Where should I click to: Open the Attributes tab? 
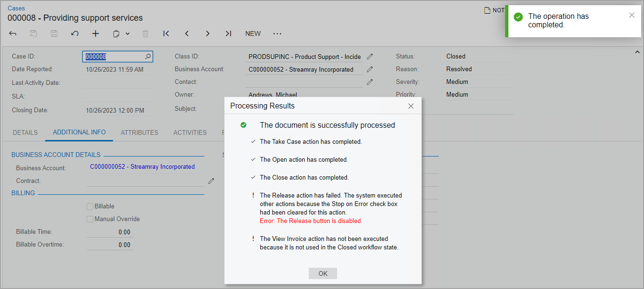139,132
